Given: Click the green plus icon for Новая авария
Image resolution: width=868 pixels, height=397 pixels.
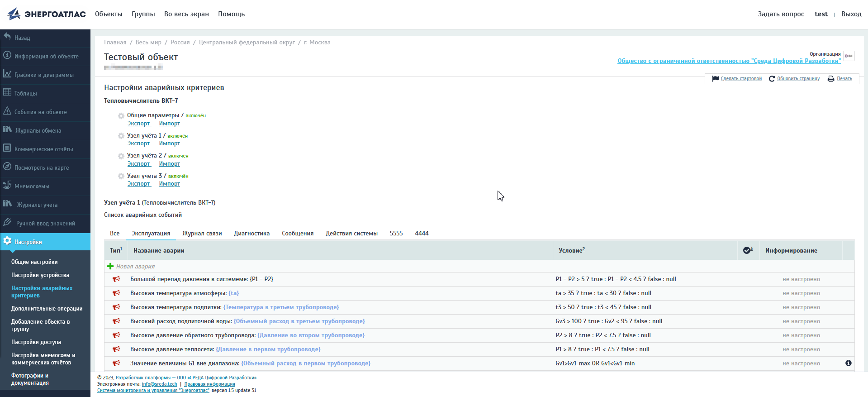Looking at the screenshot, I should tap(110, 266).
